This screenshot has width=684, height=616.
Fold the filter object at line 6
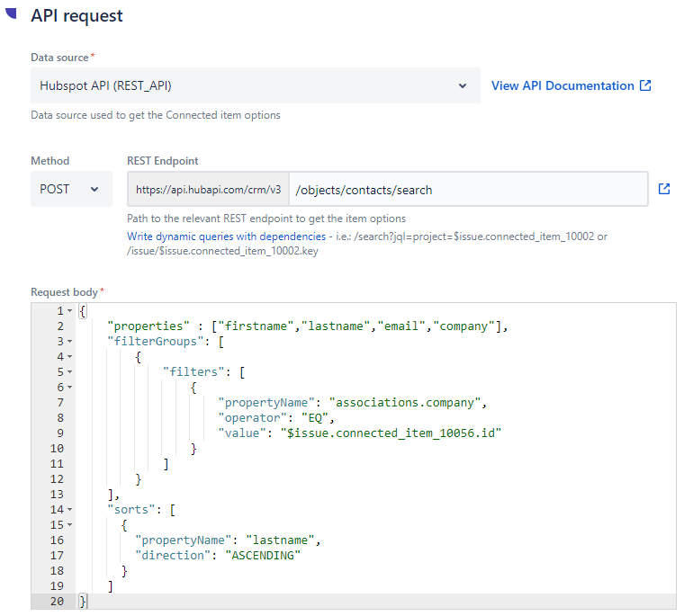[70, 388]
